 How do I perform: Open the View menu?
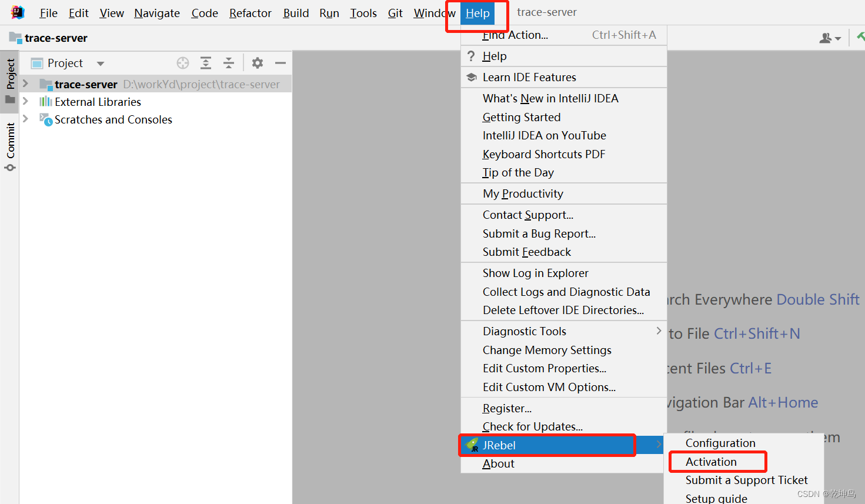pyautogui.click(x=112, y=13)
